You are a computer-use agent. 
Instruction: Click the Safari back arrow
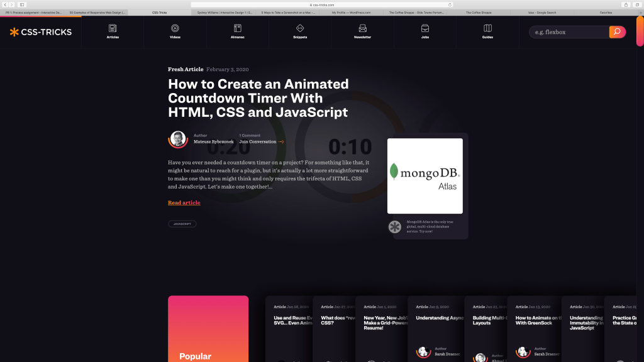point(5,4)
